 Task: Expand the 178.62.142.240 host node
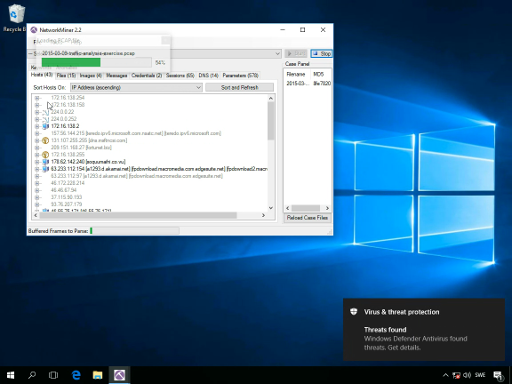coord(37,162)
